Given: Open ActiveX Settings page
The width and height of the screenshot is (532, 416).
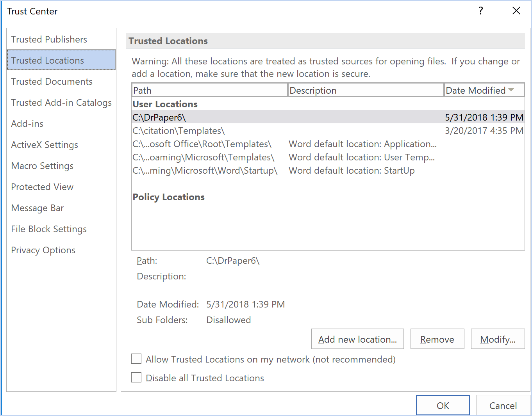Looking at the screenshot, I should (45, 145).
